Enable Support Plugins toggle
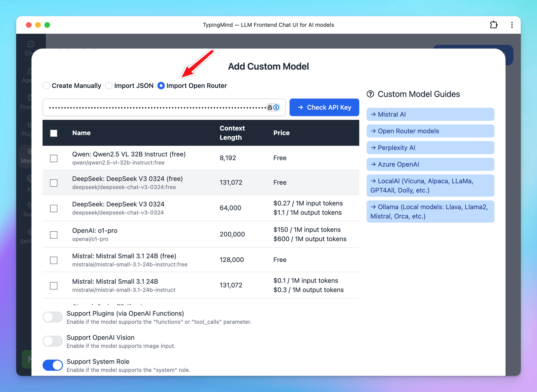Screen dimensions: 537x392 [53, 317]
